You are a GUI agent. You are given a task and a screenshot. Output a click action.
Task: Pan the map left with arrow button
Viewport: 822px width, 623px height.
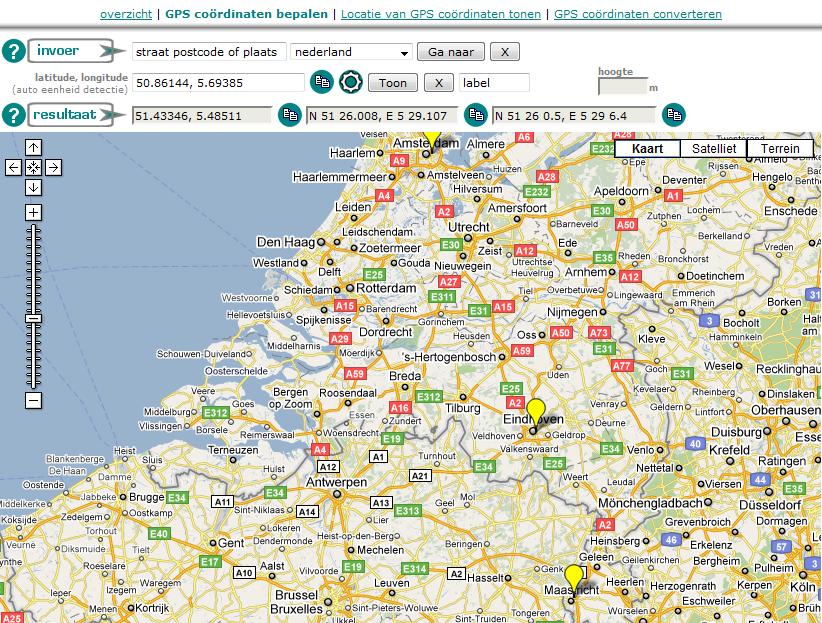(14, 167)
